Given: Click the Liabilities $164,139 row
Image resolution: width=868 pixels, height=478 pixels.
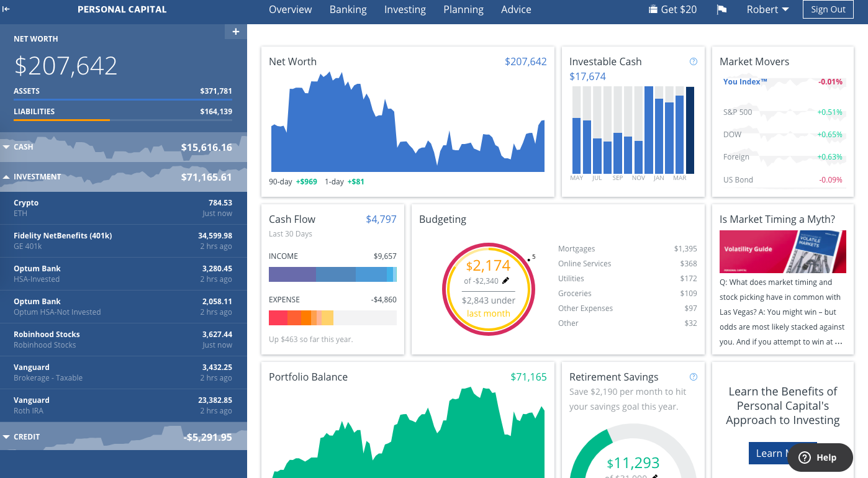Looking at the screenshot, I should (123, 112).
